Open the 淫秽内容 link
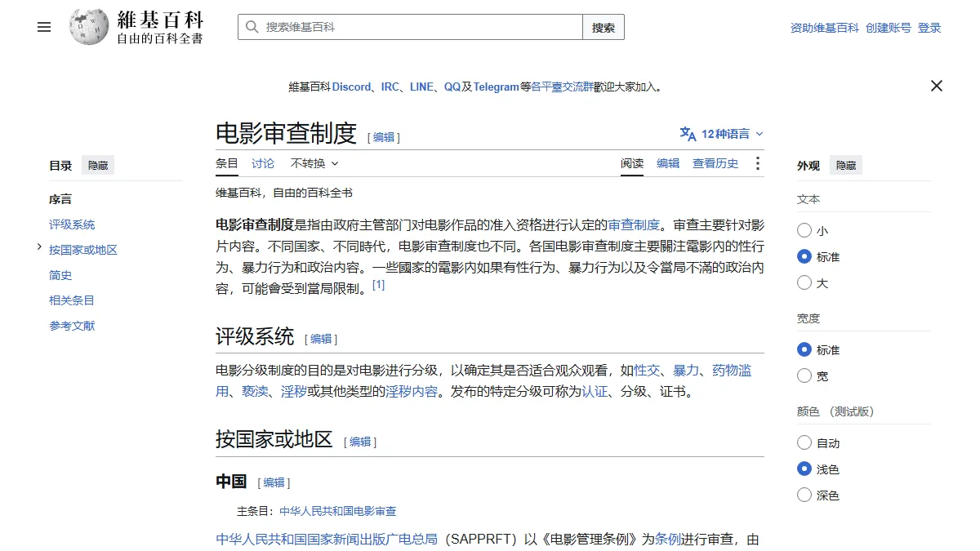 click(x=412, y=392)
